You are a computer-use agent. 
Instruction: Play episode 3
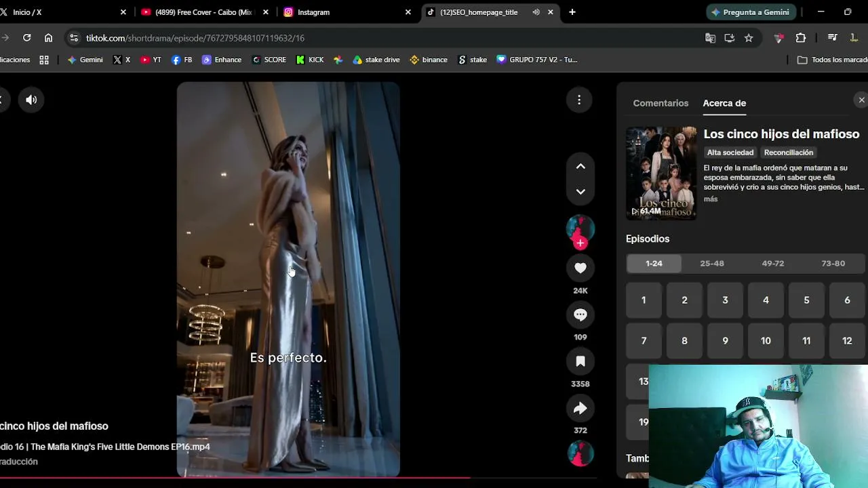point(725,300)
